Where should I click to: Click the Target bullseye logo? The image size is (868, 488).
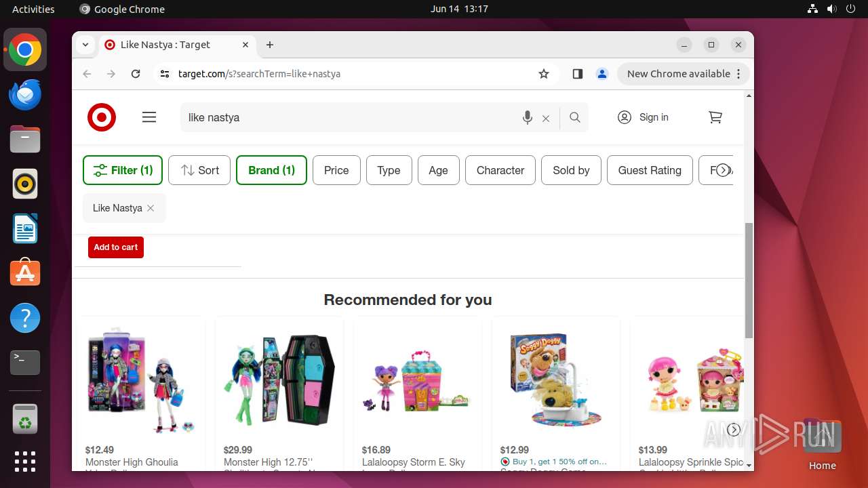click(x=102, y=117)
